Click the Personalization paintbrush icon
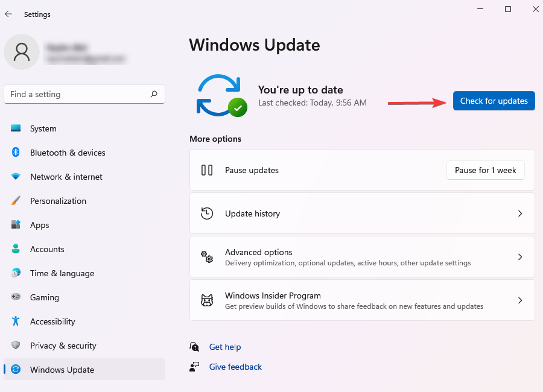 click(16, 200)
